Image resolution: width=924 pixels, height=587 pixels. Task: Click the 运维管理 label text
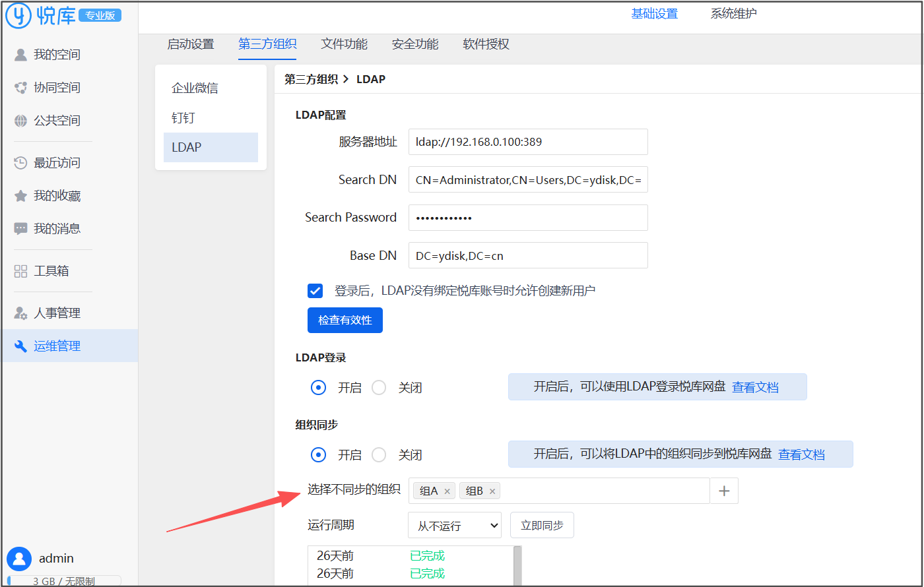(57, 346)
